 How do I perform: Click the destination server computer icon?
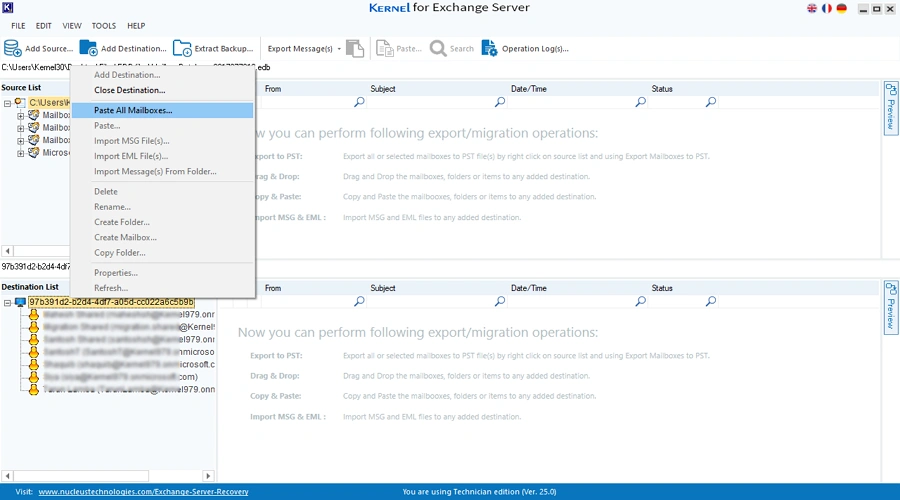pyautogui.click(x=20, y=302)
